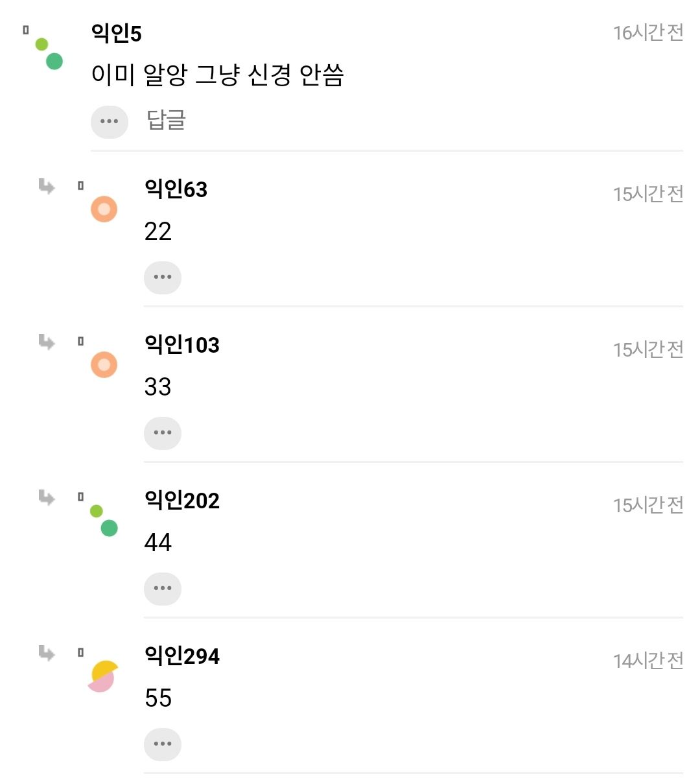Click the username 익인294
The width and height of the screenshot is (700, 780).
182,656
